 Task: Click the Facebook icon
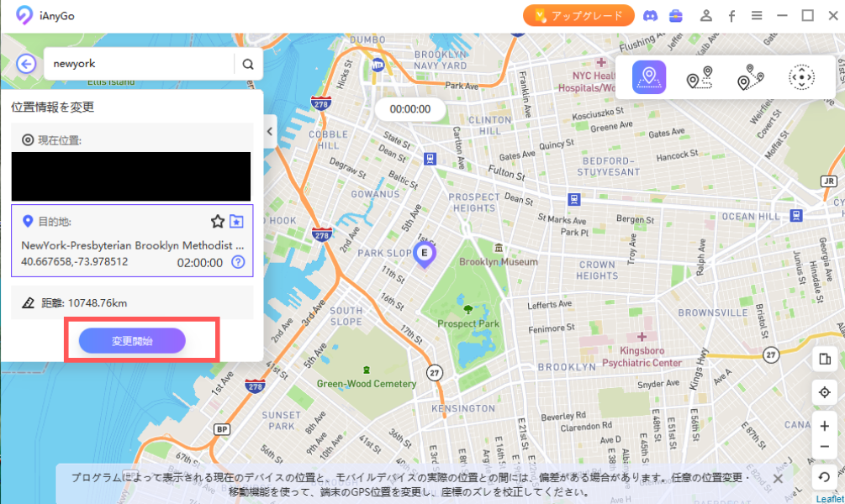731,16
